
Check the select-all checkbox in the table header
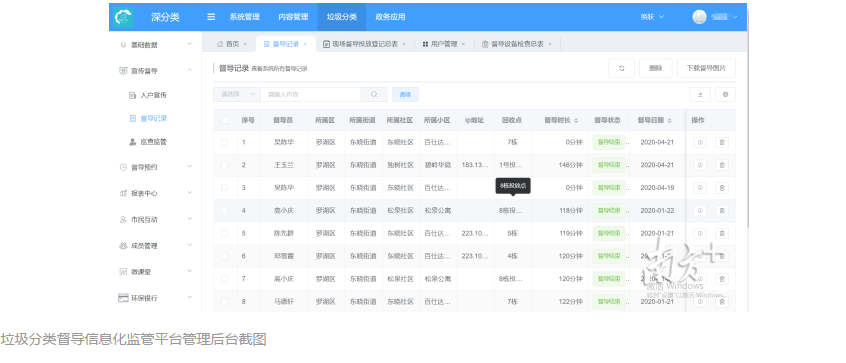click(x=225, y=120)
